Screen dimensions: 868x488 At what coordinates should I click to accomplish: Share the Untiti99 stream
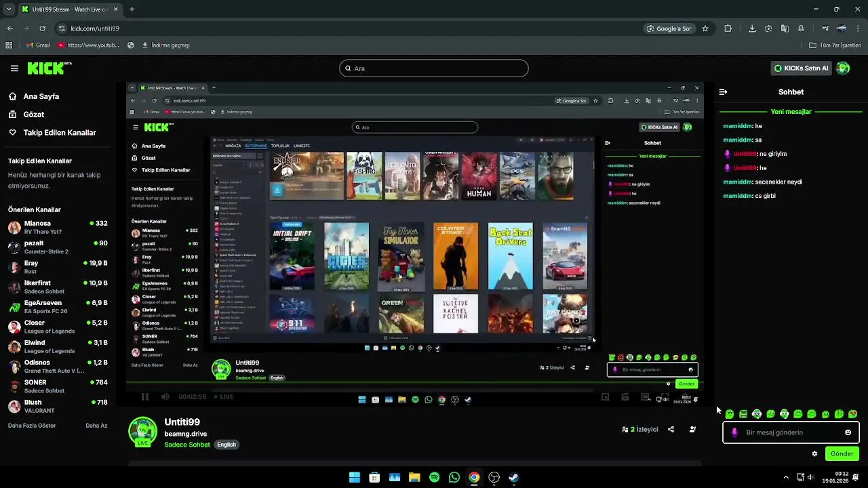(x=671, y=429)
